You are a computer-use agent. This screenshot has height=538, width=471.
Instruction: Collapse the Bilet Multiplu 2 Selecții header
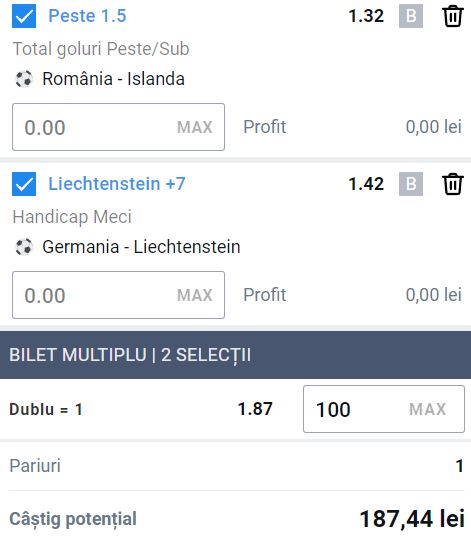pyautogui.click(x=235, y=355)
